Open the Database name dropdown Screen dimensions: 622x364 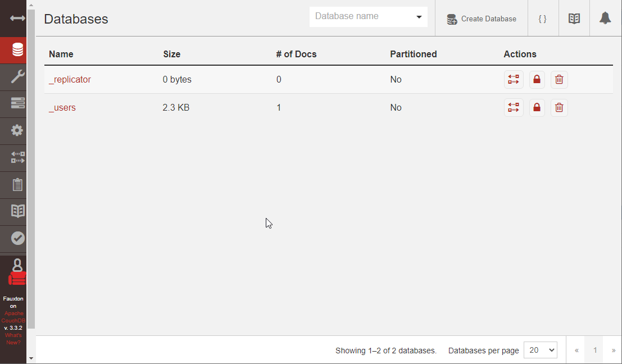[419, 17]
